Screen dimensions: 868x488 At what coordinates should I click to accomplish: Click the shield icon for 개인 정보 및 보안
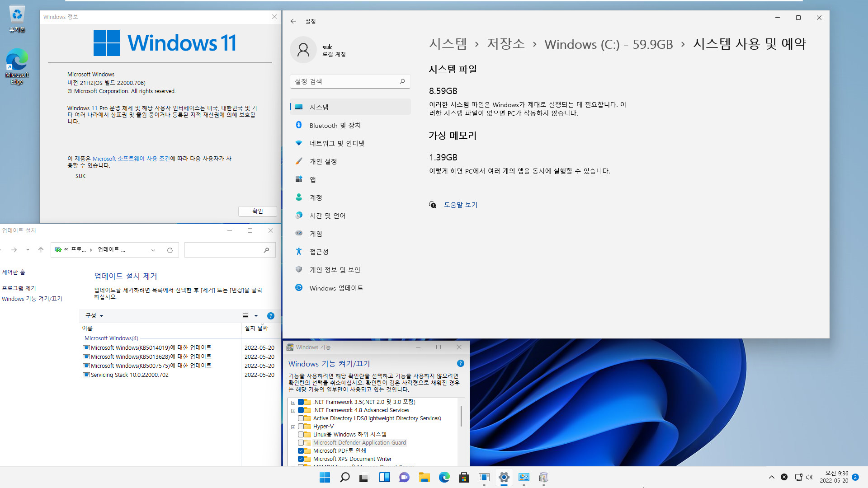pyautogui.click(x=299, y=269)
